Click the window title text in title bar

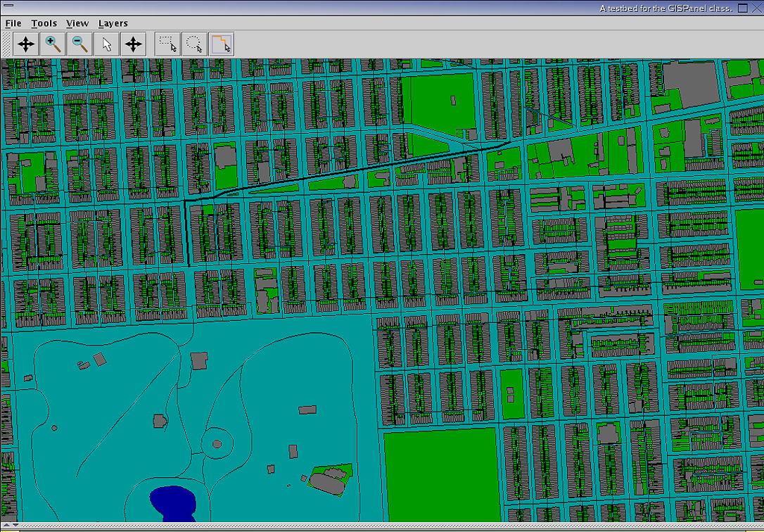point(666,8)
